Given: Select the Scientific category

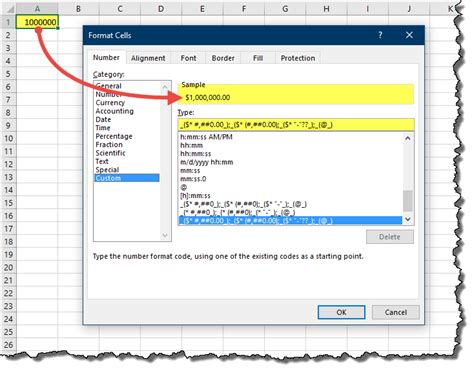Looking at the screenshot, I should coord(110,153).
